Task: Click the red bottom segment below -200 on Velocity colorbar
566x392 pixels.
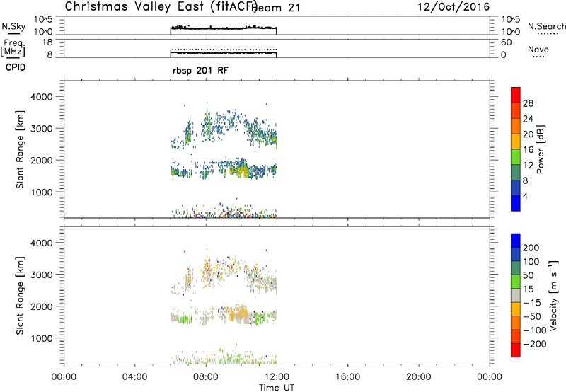Action: [x=516, y=350]
